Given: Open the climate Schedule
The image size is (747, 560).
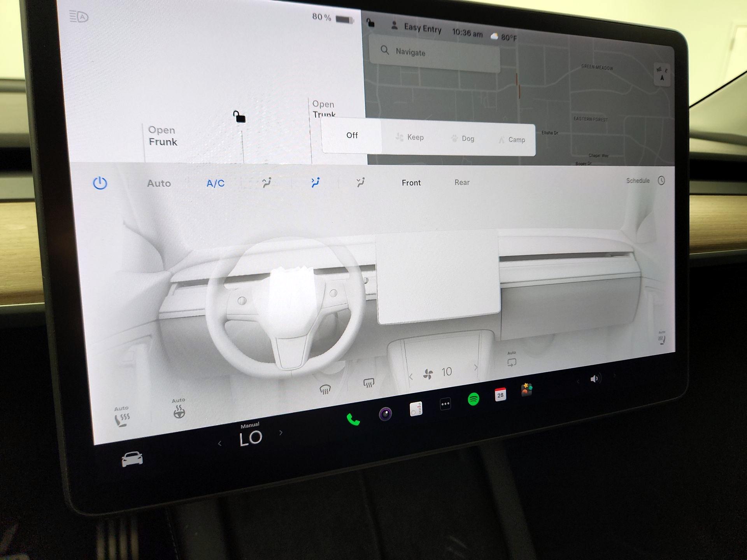Looking at the screenshot, I should click(638, 180).
